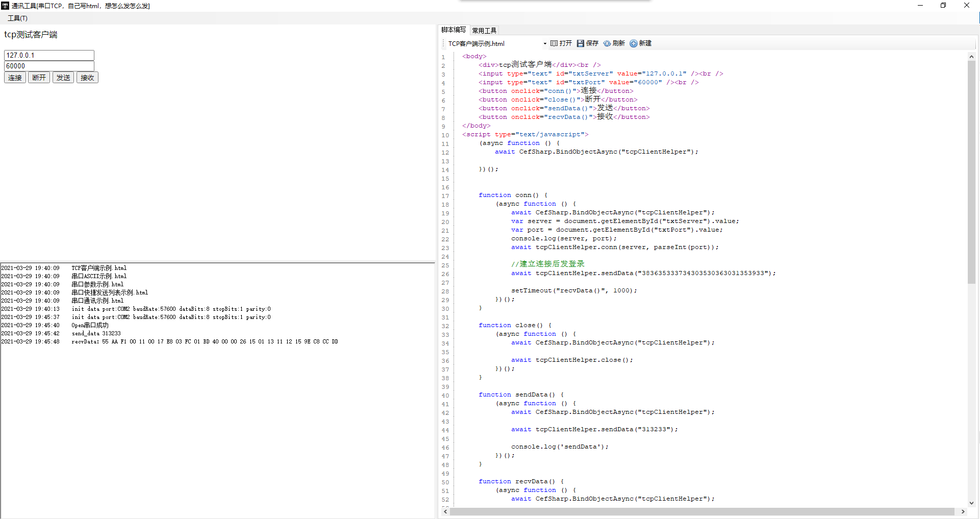Click the 发送 send button
Image resolution: width=980 pixels, height=519 pixels.
click(63, 78)
